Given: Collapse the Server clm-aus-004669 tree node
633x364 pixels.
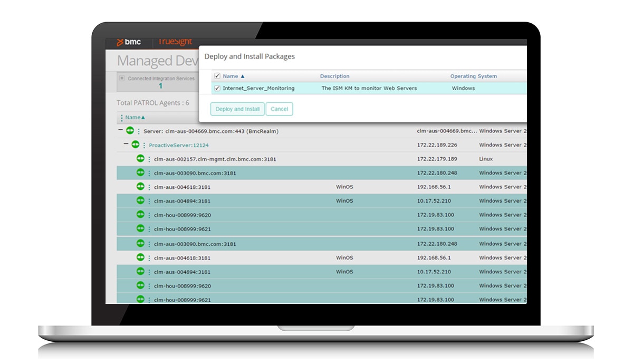Looking at the screenshot, I should pos(121,130).
